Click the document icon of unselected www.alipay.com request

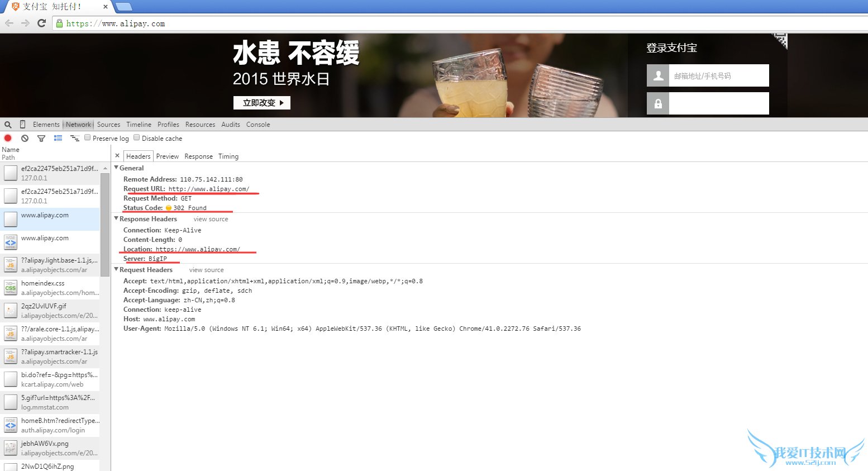11,242
